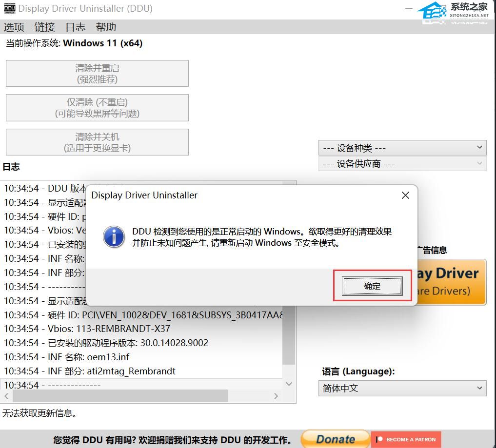Click the DDU app icon in title bar
The image size is (496, 448).
pyautogui.click(x=9, y=9)
